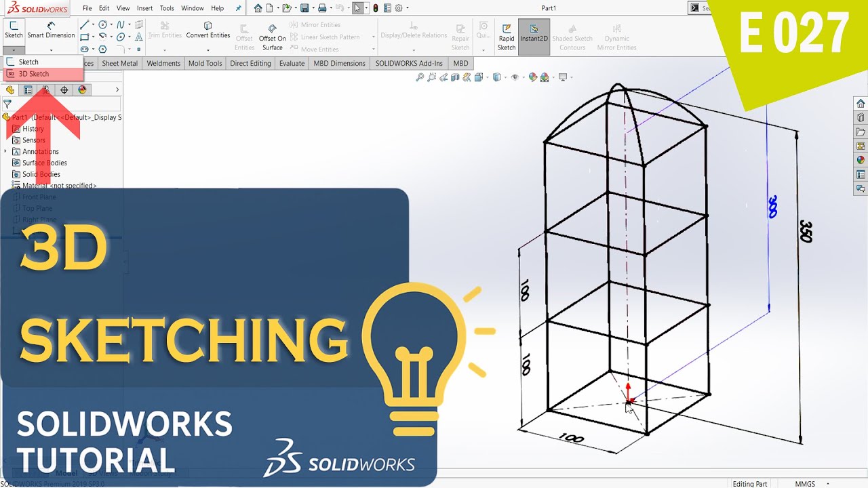Toggle Rapid Sketch mode

(507, 37)
